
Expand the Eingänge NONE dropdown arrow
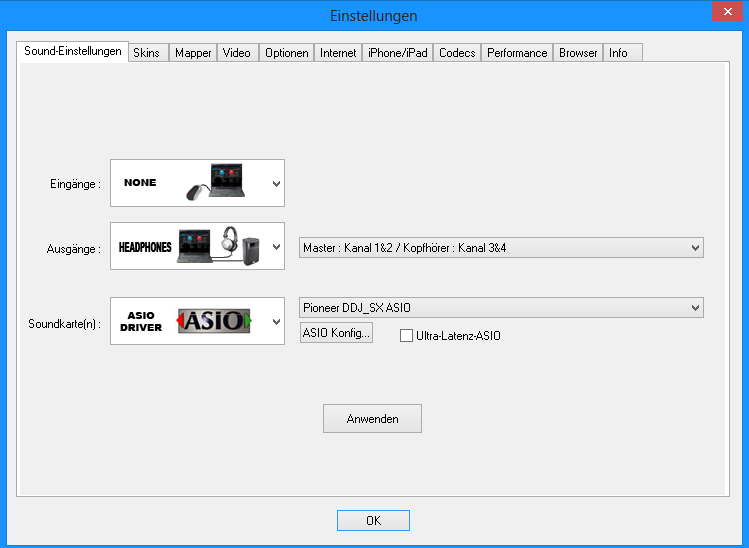[x=276, y=184]
